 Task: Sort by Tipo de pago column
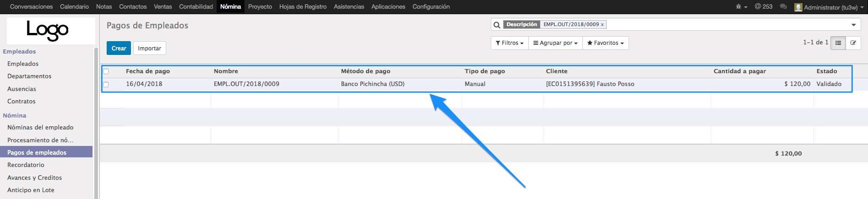point(484,71)
